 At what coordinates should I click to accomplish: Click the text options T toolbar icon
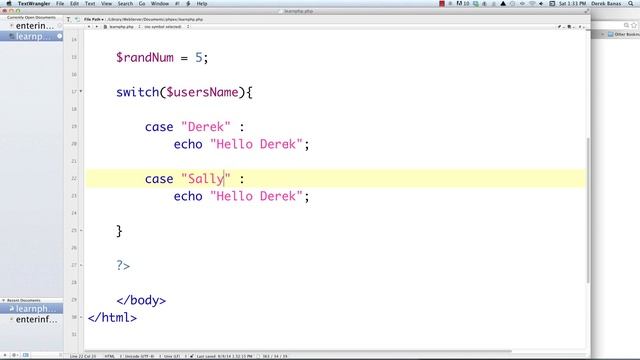point(68,19)
